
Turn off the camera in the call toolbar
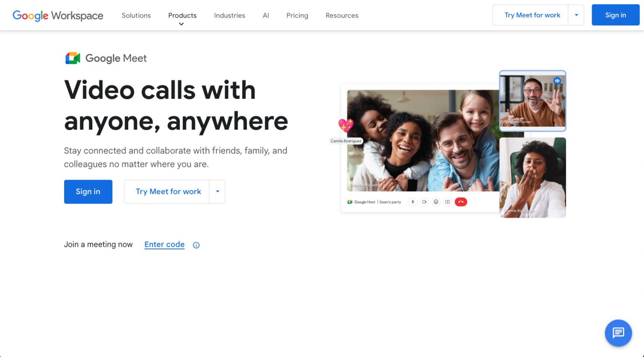[x=424, y=202]
